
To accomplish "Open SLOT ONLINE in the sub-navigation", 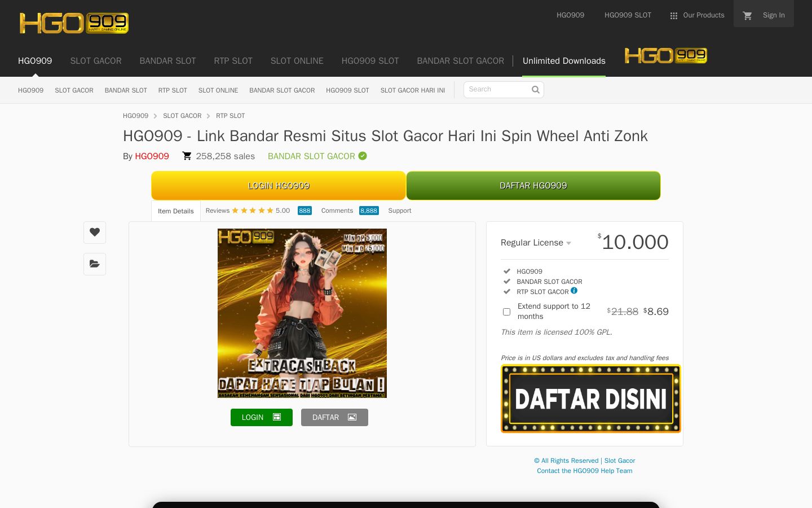I will (218, 90).
